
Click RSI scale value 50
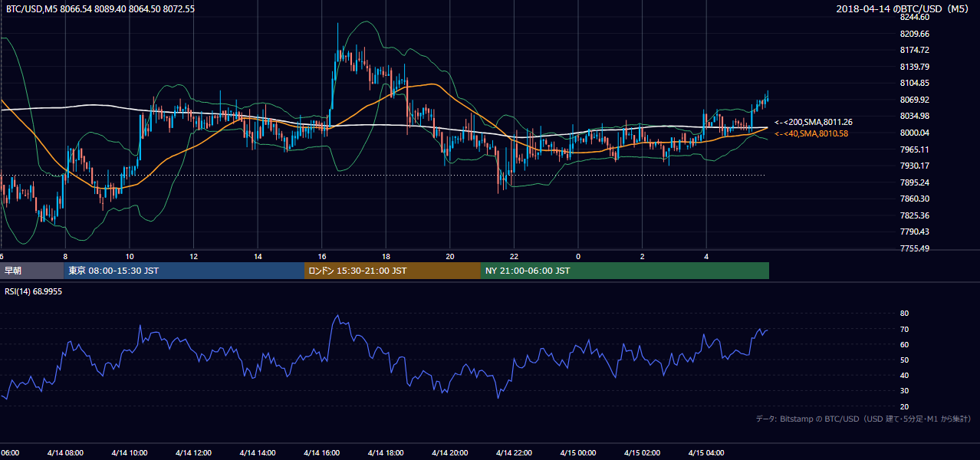[904, 360]
